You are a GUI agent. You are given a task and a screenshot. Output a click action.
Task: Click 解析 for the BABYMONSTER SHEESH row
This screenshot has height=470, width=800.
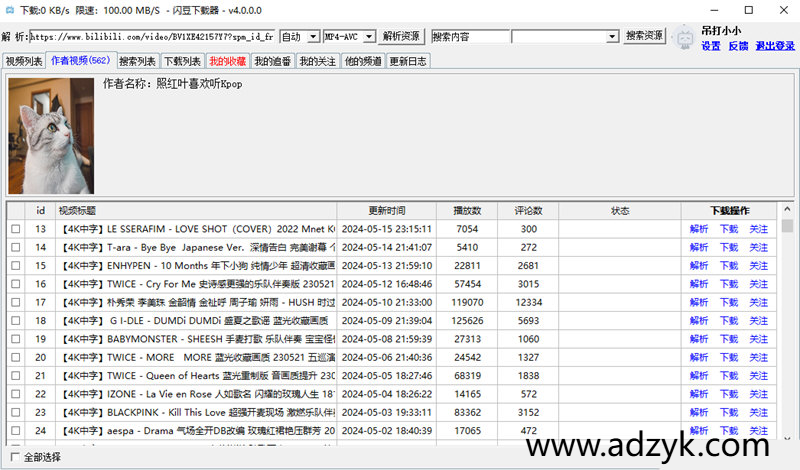coord(698,338)
